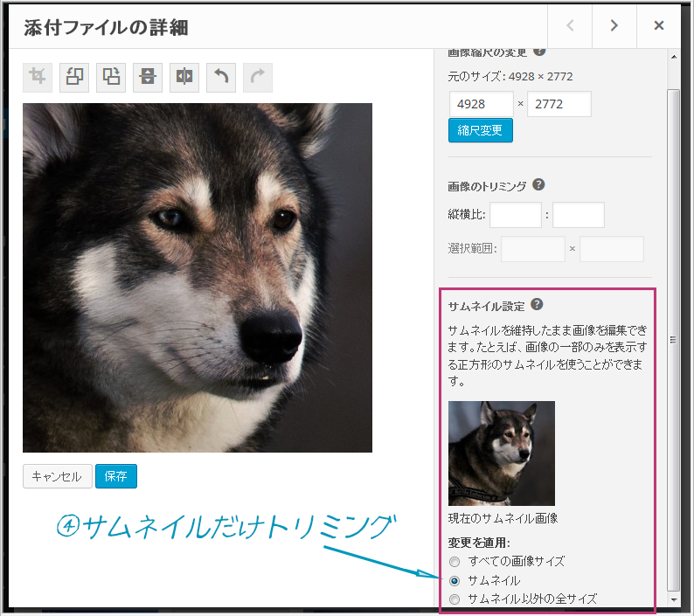
Task: Click the current thumbnail preview image
Action: pos(501,453)
